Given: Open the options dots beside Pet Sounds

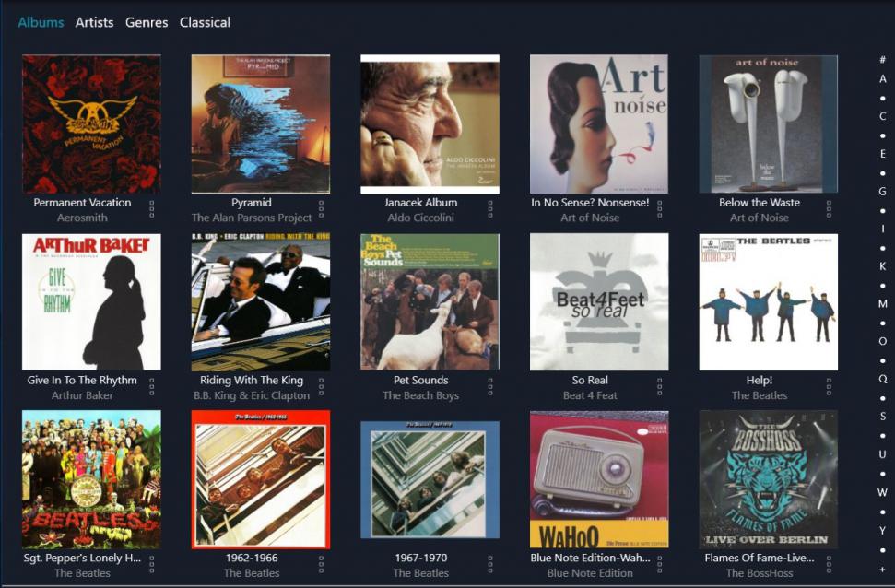Looking at the screenshot, I should pos(490,386).
